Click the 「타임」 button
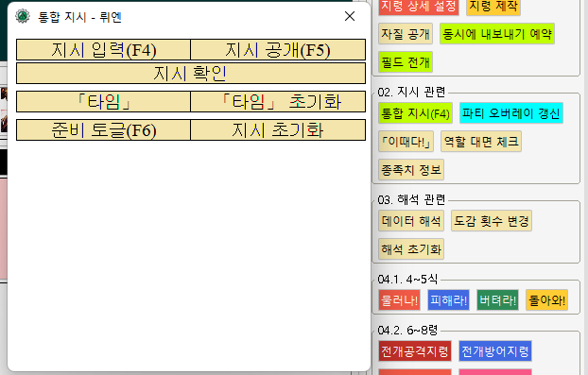Viewport: 588px width, 375px height. (x=103, y=101)
